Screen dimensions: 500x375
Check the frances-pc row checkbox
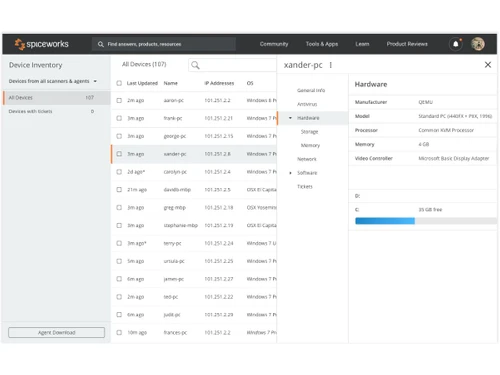click(x=119, y=332)
